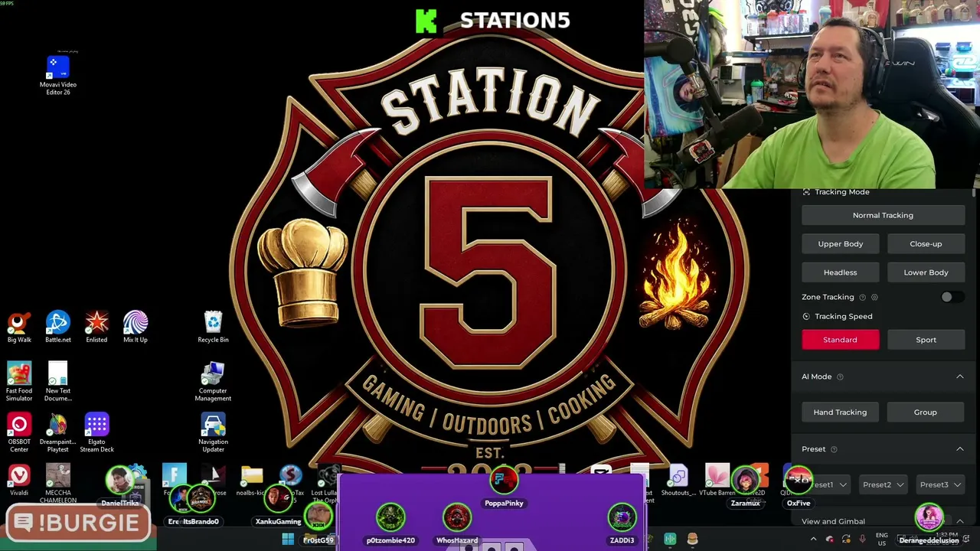This screenshot has width=980, height=551.
Task: Click the p0tzombie420 viewer avatar
Action: pos(390,517)
